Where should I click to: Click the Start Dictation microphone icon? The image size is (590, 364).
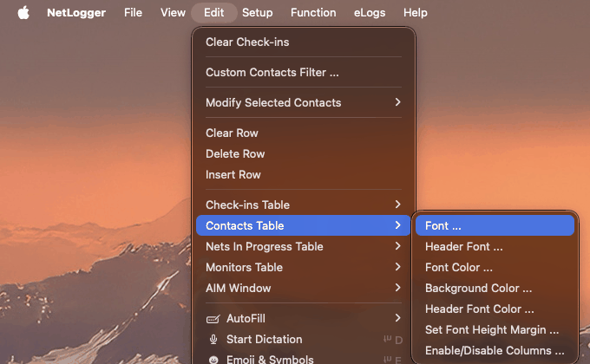coord(213,340)
